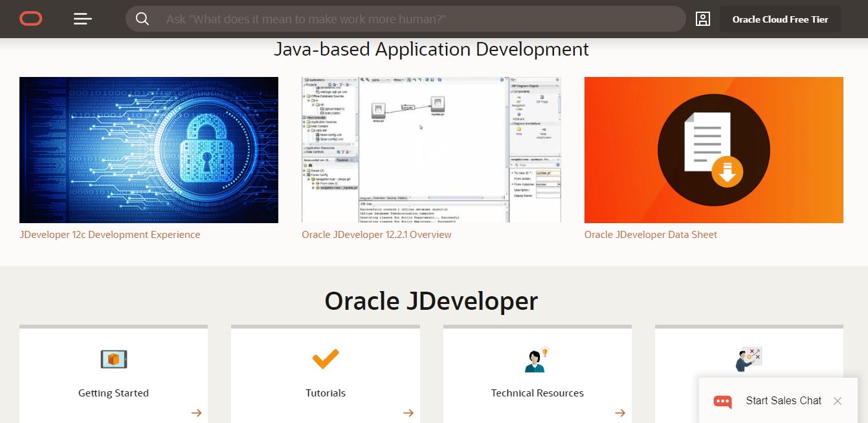Click the strategy board presenter icon
The width and height of the screenshot is (868, 423).
[x=749, y=359]
